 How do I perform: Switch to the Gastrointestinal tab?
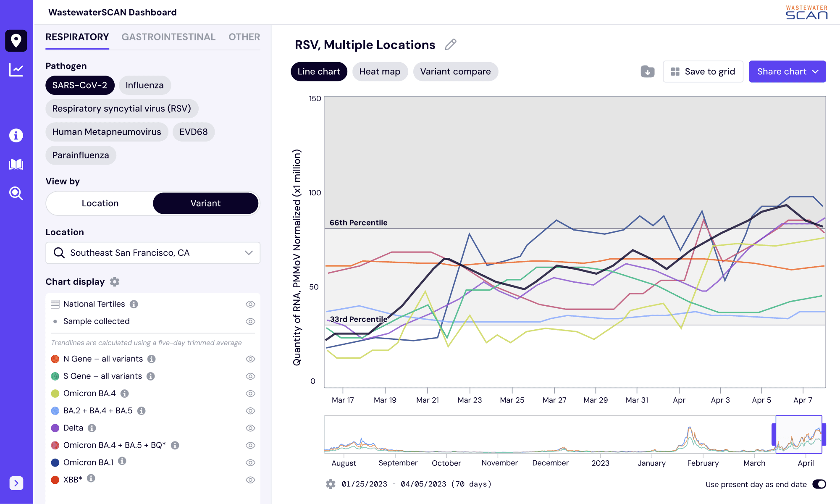pyautogui.click(x=168, y=37)
